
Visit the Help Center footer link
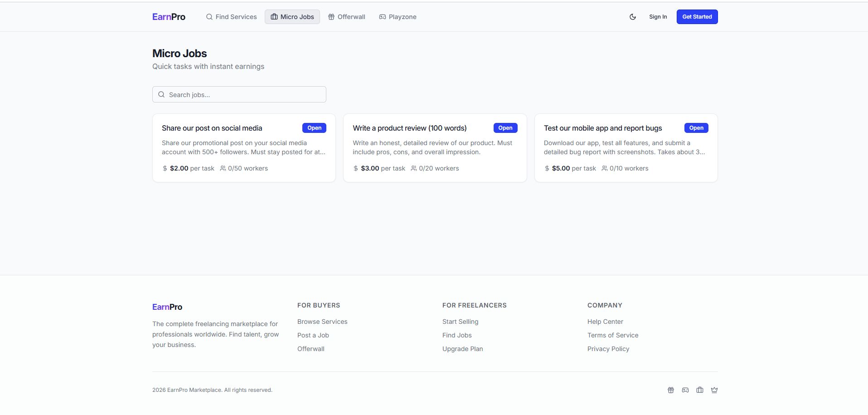[605, 322]
